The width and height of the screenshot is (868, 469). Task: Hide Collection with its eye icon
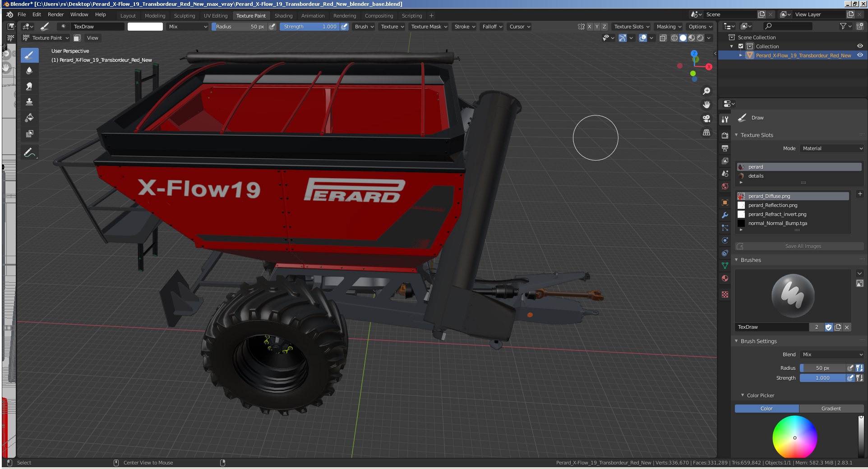860,46
